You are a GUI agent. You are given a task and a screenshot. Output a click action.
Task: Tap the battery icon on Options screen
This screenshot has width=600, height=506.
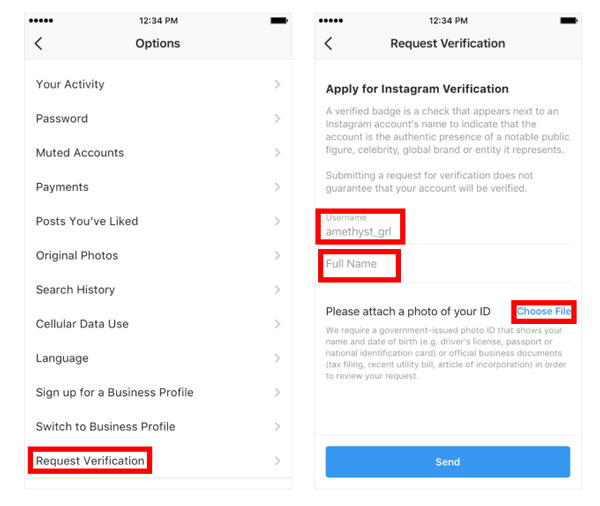[279, 21]
